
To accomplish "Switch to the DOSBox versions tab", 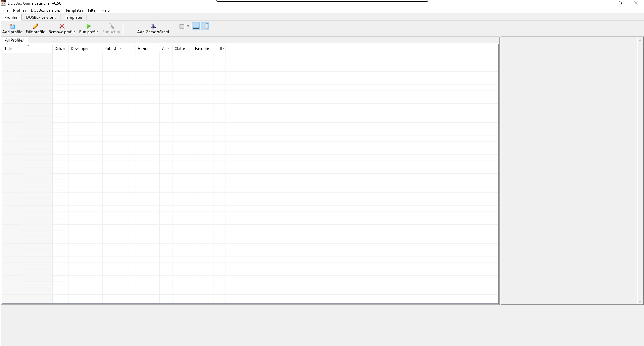I will coord(41,17).
